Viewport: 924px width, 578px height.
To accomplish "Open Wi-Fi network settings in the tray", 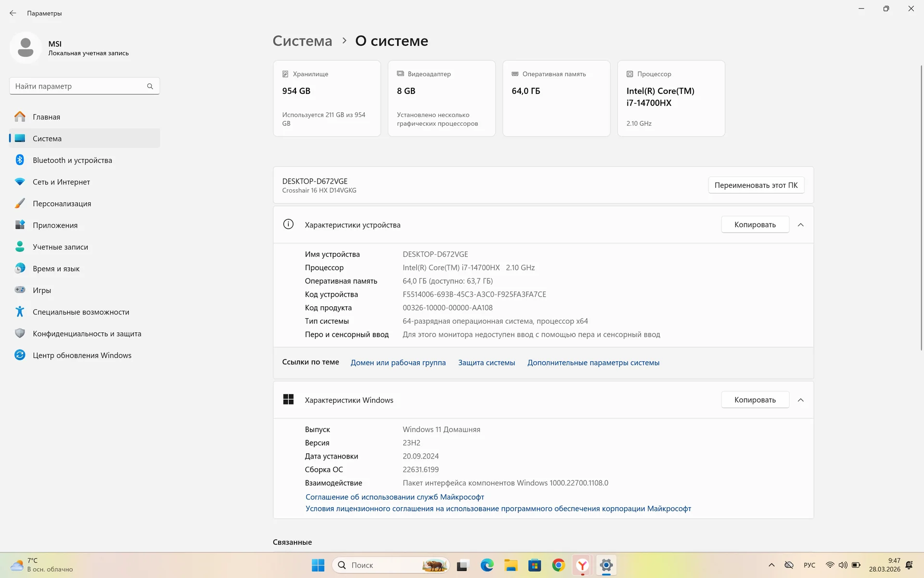I will (x=830, y=565).
